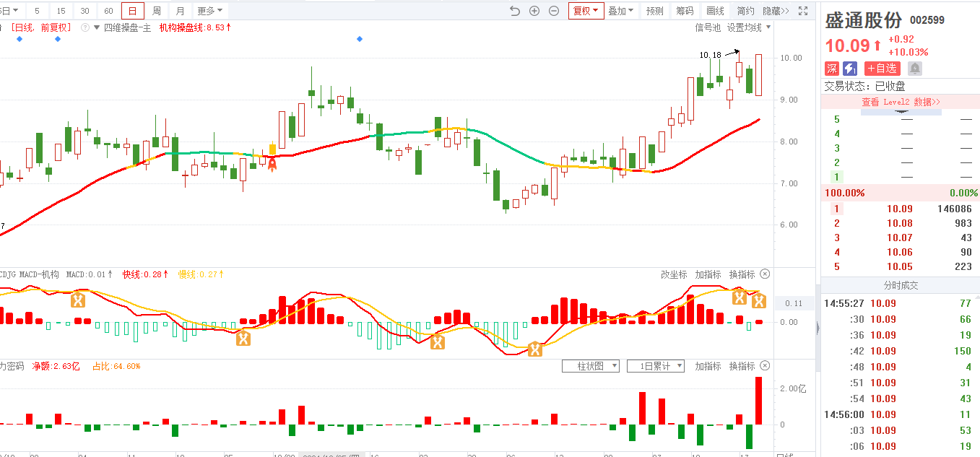
Task: Click 加指标 in the bottom capital-flow panel
Action: click(x=708, y=366)
